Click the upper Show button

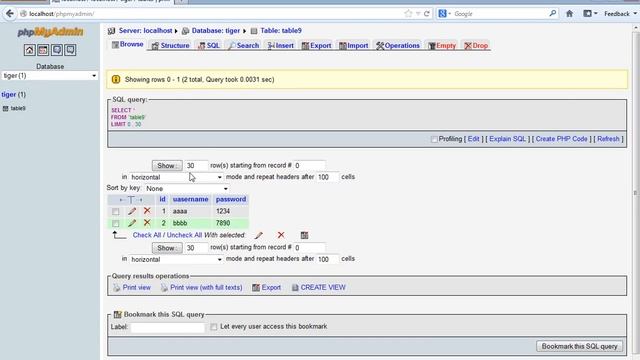click(167, 166)
